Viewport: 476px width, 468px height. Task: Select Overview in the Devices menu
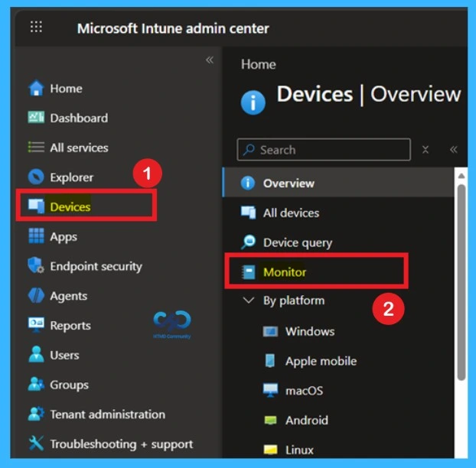[289, 184]
